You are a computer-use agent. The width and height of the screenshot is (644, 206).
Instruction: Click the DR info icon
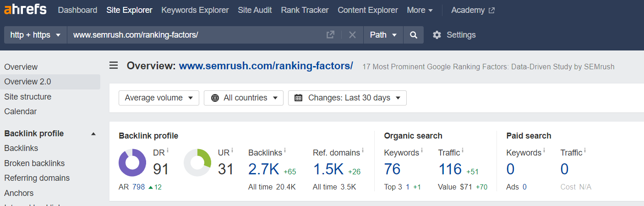[168, 150]
